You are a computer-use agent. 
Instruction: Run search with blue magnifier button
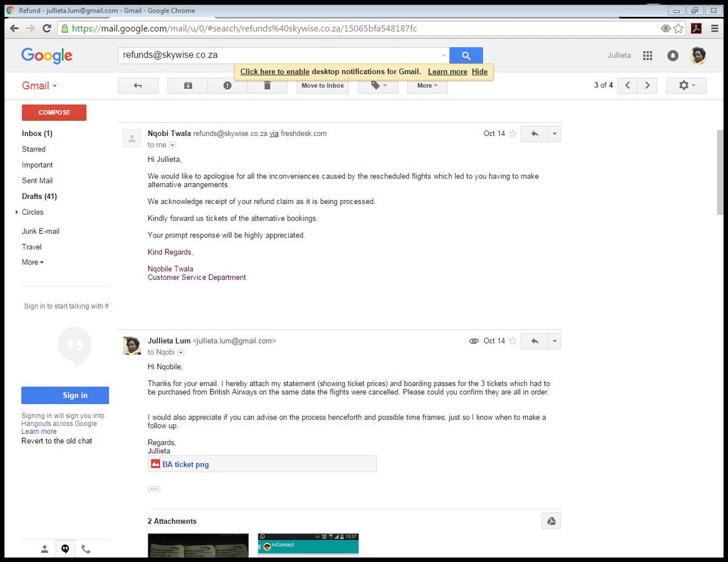466,55
